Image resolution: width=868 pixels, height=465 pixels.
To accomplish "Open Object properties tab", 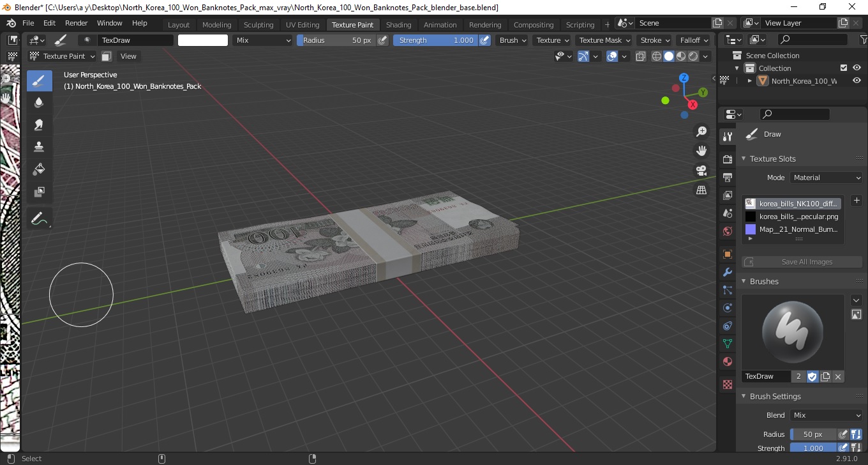I will [x=727, y=254].
